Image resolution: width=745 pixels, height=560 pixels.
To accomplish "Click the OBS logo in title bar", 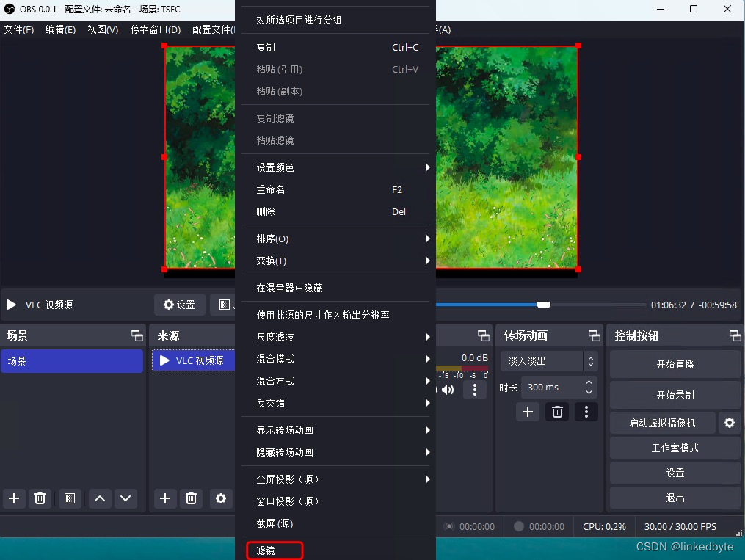I will [x=9, y=9].
